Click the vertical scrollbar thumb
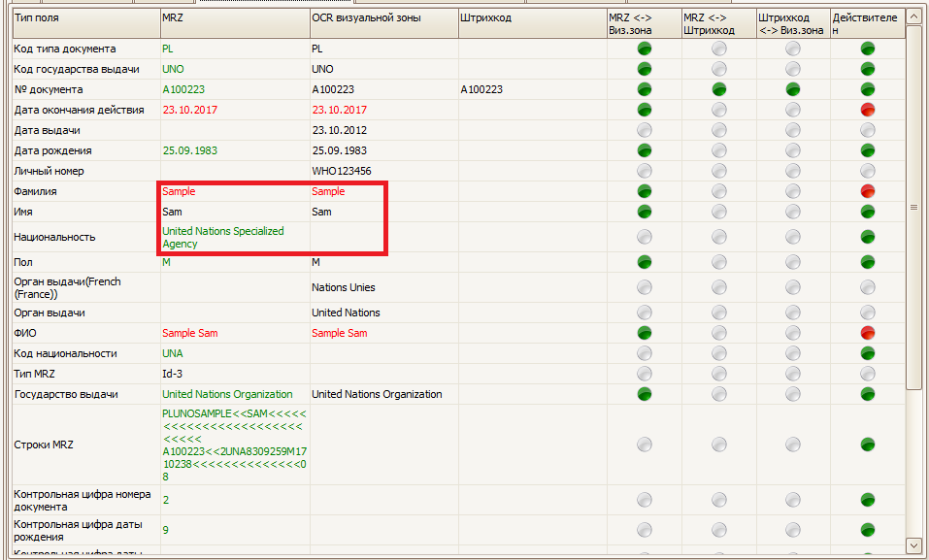 (x=913, y=207)
